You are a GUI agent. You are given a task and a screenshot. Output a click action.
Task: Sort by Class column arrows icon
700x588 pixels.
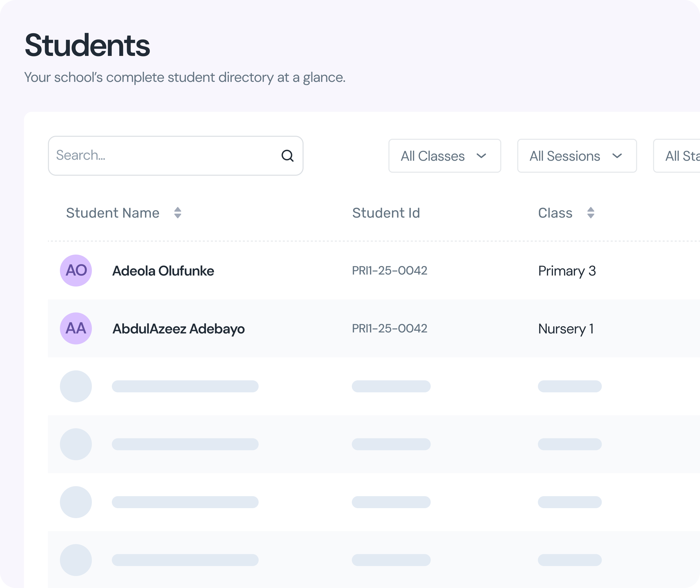coord(591,213)
